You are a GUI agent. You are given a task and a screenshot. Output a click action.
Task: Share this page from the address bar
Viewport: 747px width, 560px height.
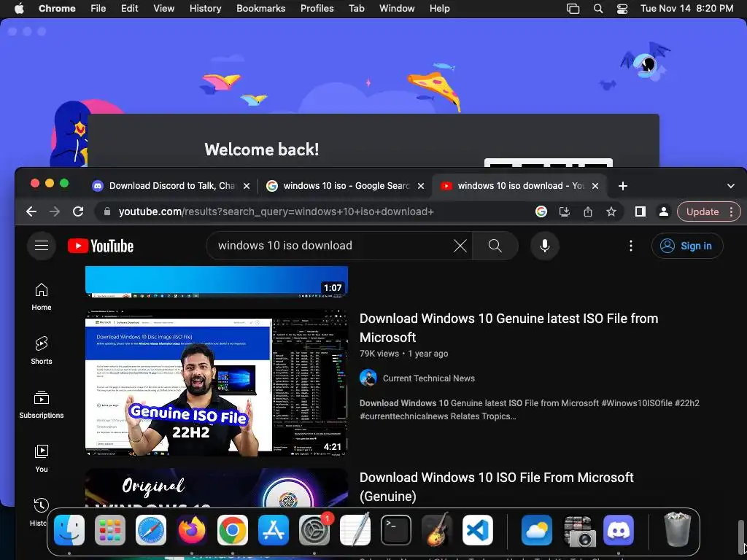(588, 211)
